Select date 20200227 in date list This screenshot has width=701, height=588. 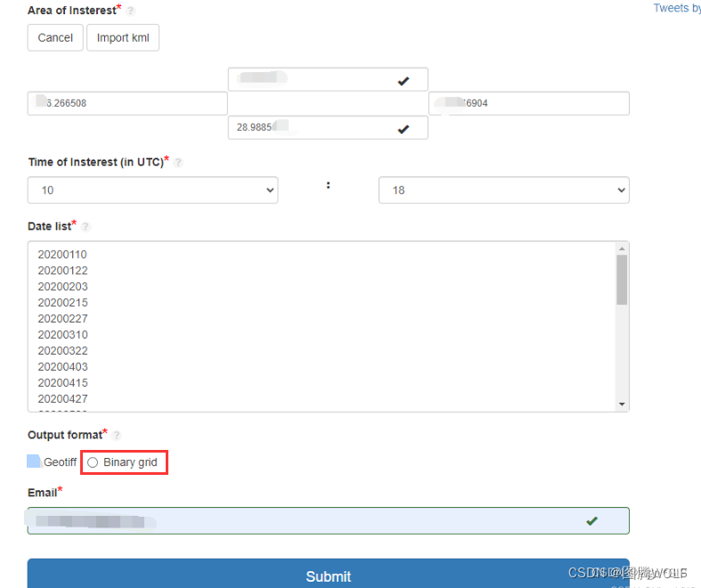pos(62,319)
